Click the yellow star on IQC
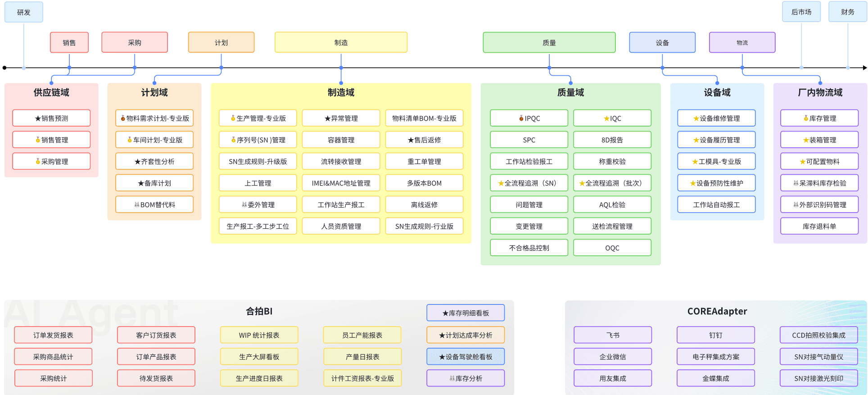This screenshot has height=395, width=868. coord(606,118)
